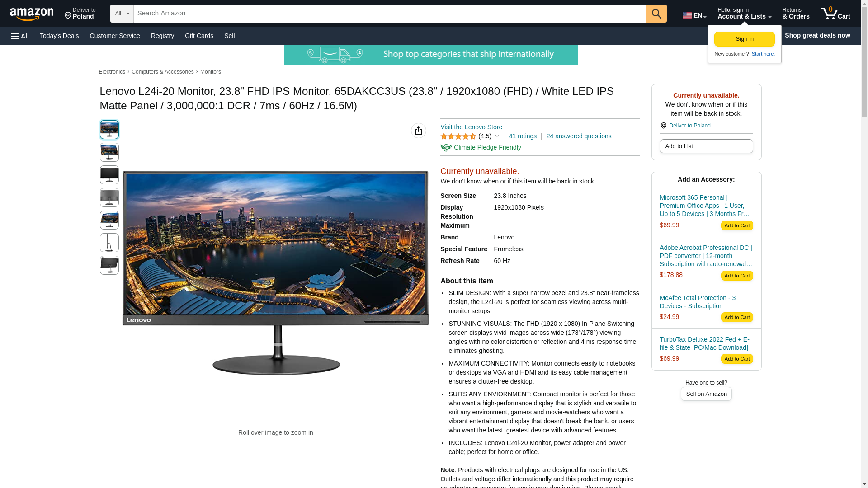Click the Amazon logo

pos(32,14)
